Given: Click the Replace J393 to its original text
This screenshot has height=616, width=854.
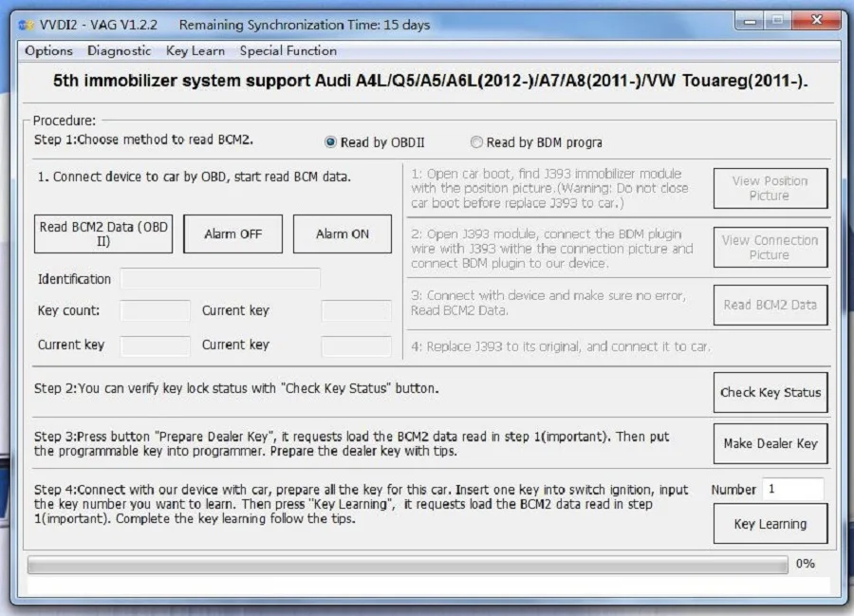Looking at the screenshot, I should (561, 346).
